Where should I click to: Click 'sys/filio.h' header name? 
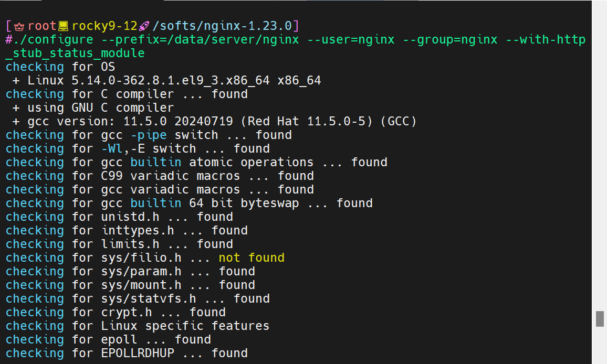(x=141, y=258)
